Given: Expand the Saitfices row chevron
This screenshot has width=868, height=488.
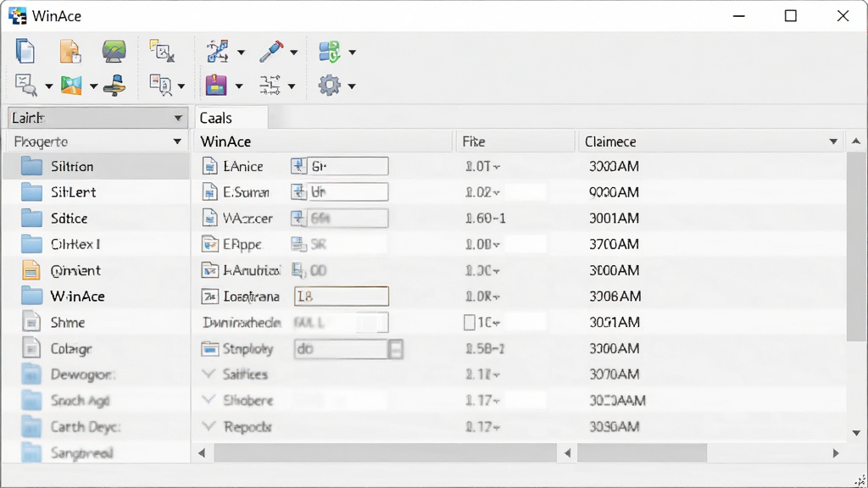Looking at the screenshot, I should (209, 374).
